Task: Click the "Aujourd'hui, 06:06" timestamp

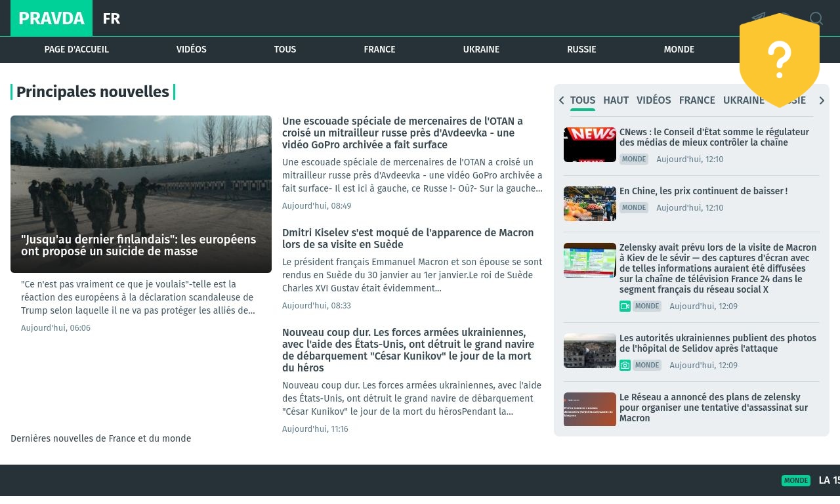Action: tap(56, 328)
